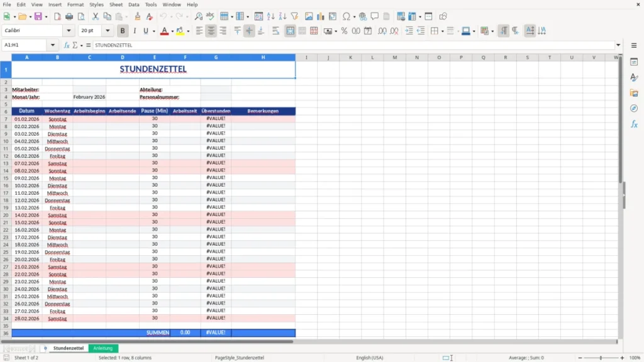Open Find and Replace magnifier icon

[x=198, y=16]
